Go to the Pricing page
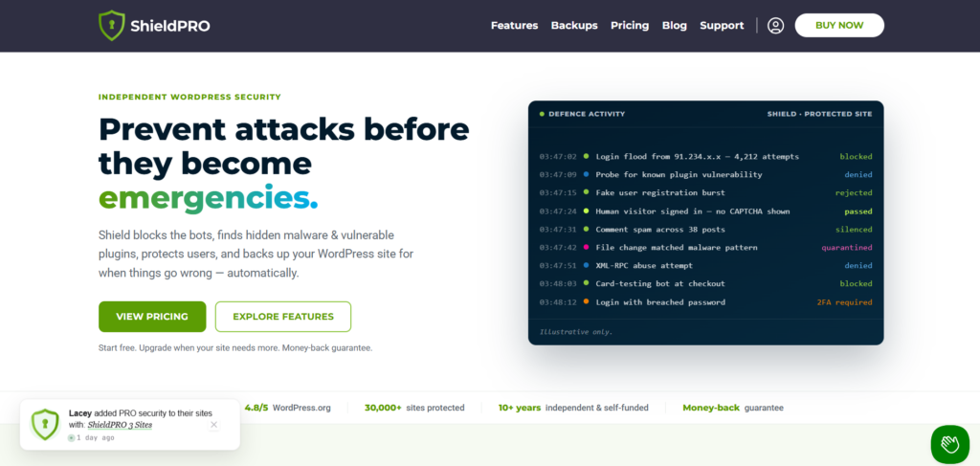Image resolution: width=980 pixels, height=466 pixels. [630, 26]
